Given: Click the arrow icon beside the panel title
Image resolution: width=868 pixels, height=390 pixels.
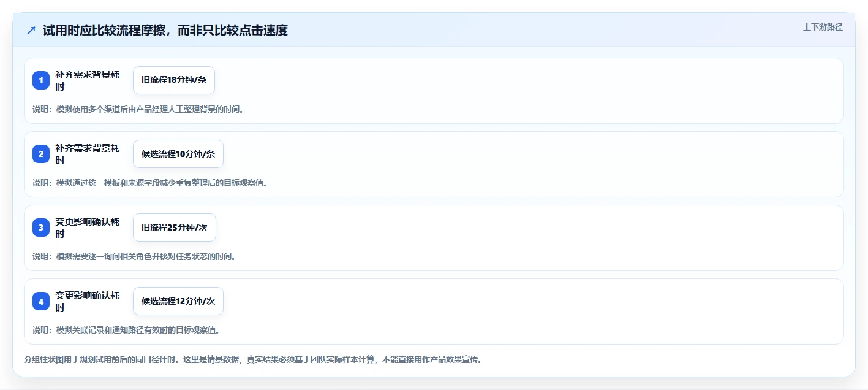Looking at the screenshot, I should pyautogui.click(x=31, y=30).
